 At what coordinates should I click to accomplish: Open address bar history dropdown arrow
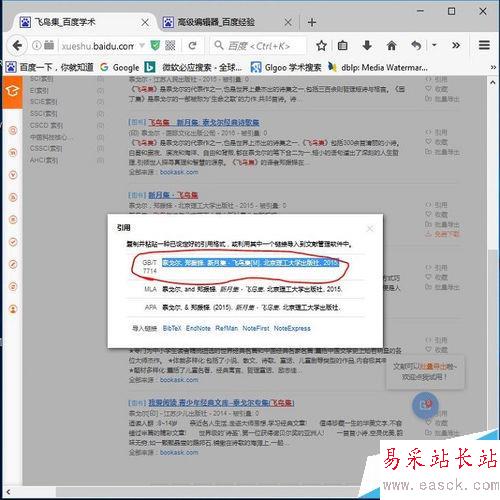(x=142, y=45)
